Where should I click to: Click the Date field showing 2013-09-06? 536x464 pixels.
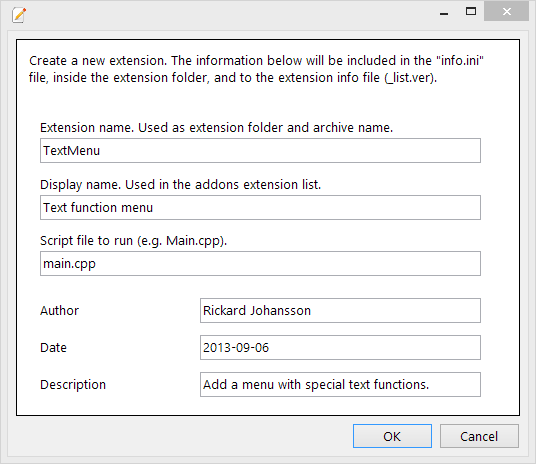coord(340,347)
